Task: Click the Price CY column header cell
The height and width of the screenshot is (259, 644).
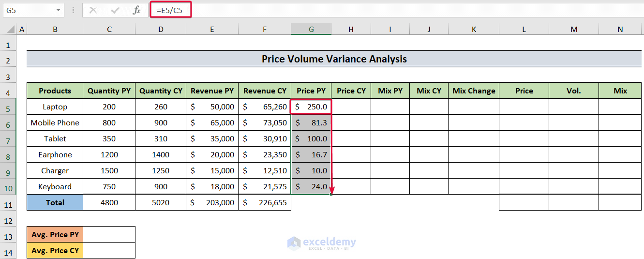Action: [x=351, y=91]
